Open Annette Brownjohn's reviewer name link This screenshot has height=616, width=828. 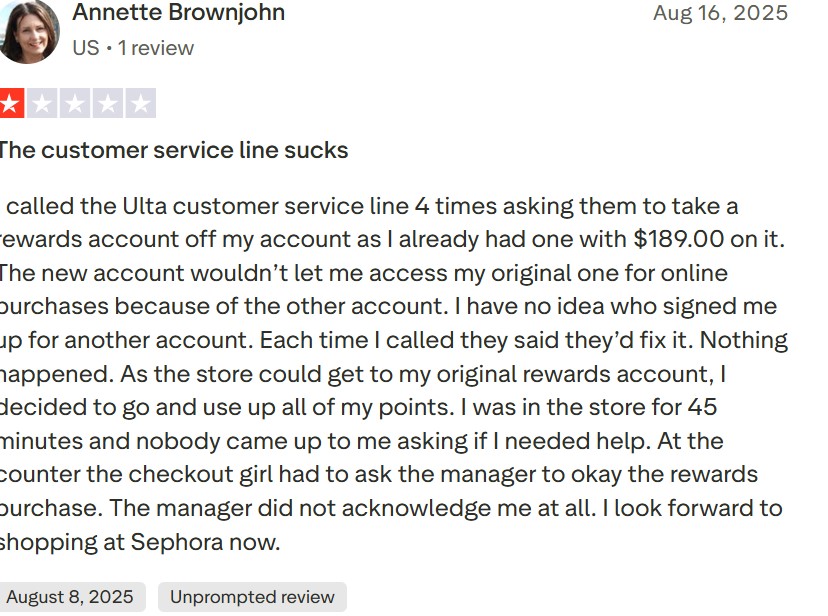178,13
